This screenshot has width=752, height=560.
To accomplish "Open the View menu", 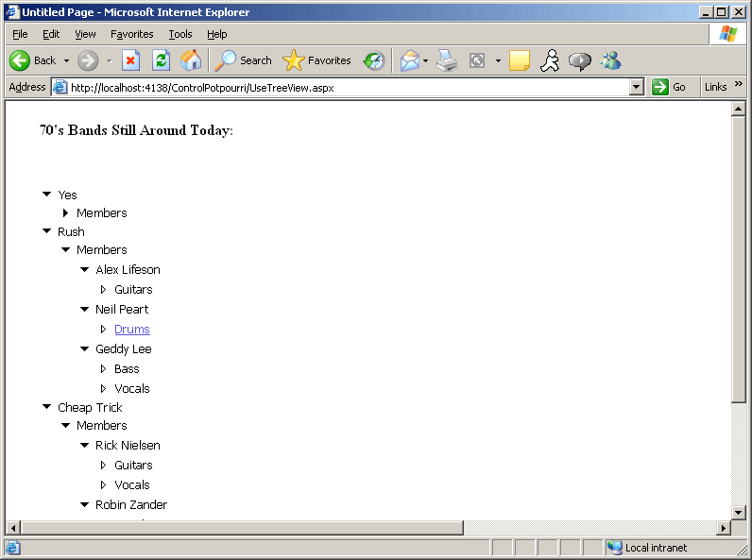I will coord(85,34).
